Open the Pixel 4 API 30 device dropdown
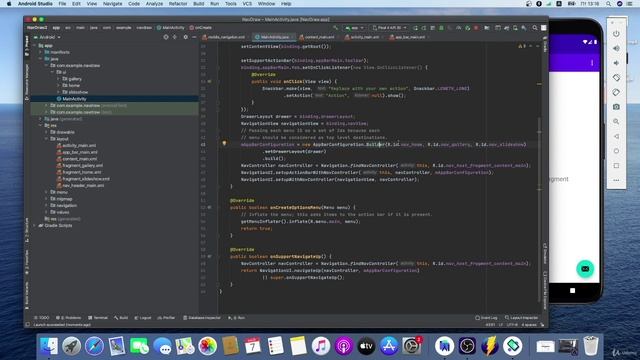Viewport: 640px width, 360px height. click(x=389, y=28)
